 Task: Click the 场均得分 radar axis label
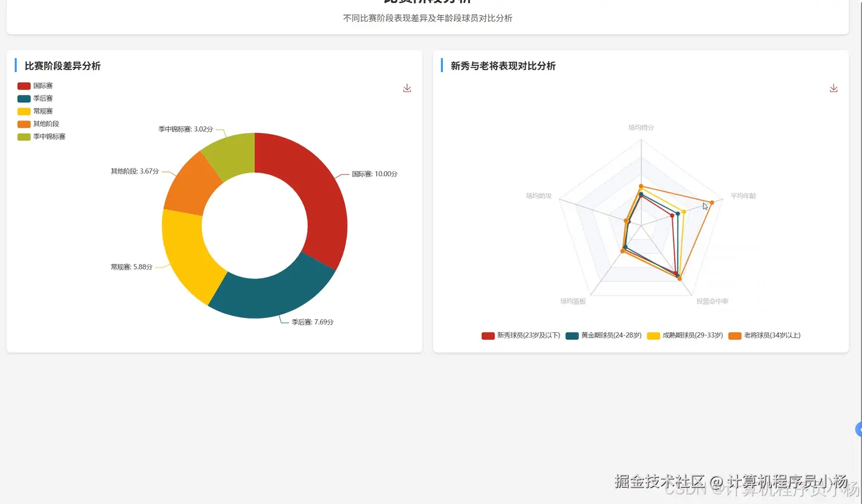641,128
